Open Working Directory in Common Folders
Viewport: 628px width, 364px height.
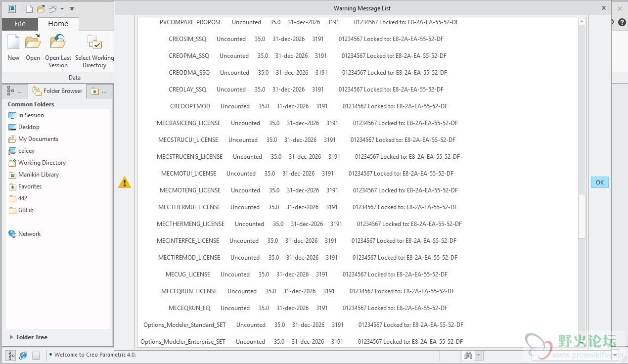tap(37, 163)
